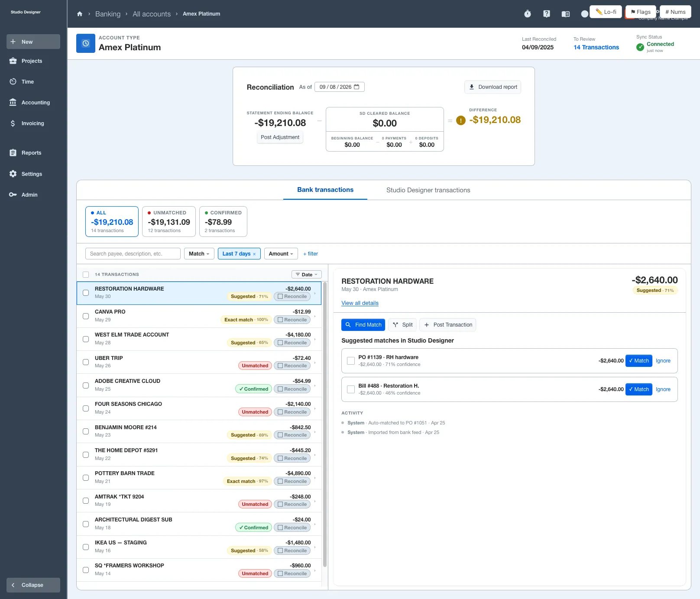The image size is (700, 599).
Task: Expand the AMTRAK *TKT 9204 row chevron
Action: [x=315, y=501]
